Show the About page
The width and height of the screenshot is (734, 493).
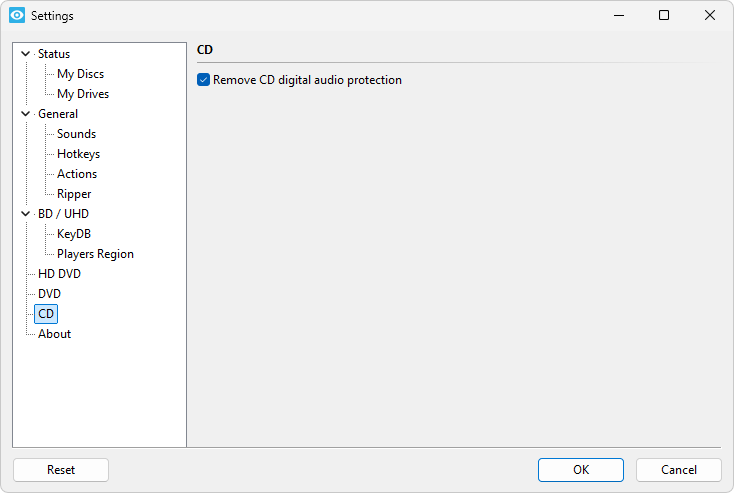coord(54,334)
